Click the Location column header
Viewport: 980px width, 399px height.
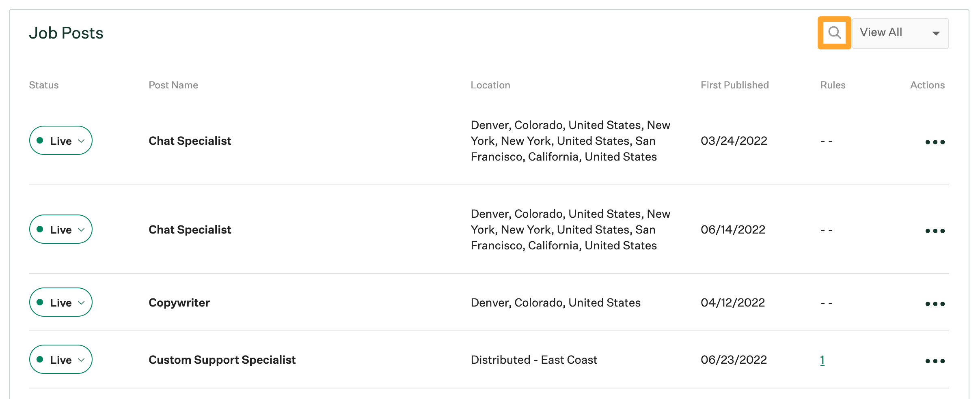pyautogui.click(x=490, y=85)
